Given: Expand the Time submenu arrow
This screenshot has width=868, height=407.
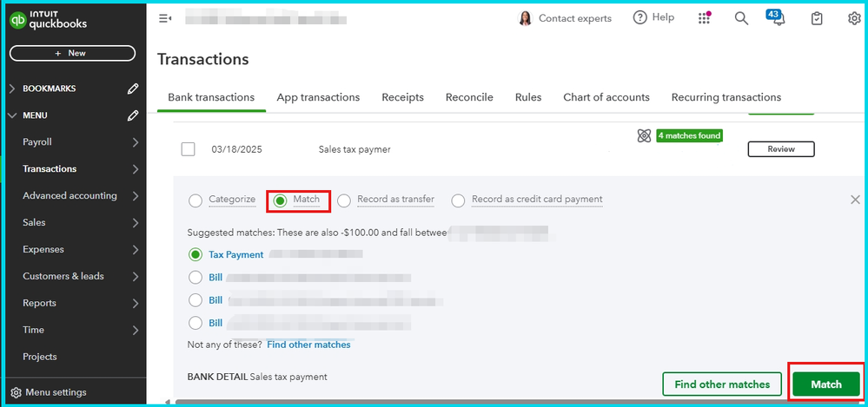Looking at the screenshot, I should tap(136, 330).
